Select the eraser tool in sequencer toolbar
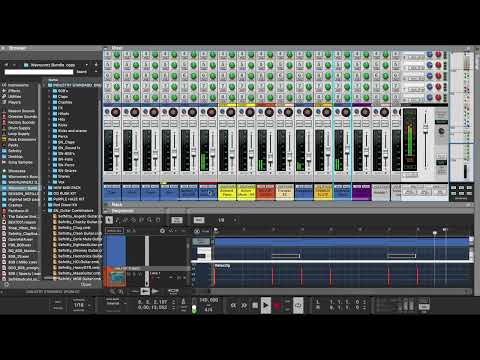The width and height of the screenshot is (480, 360). [x=126, y=220]
